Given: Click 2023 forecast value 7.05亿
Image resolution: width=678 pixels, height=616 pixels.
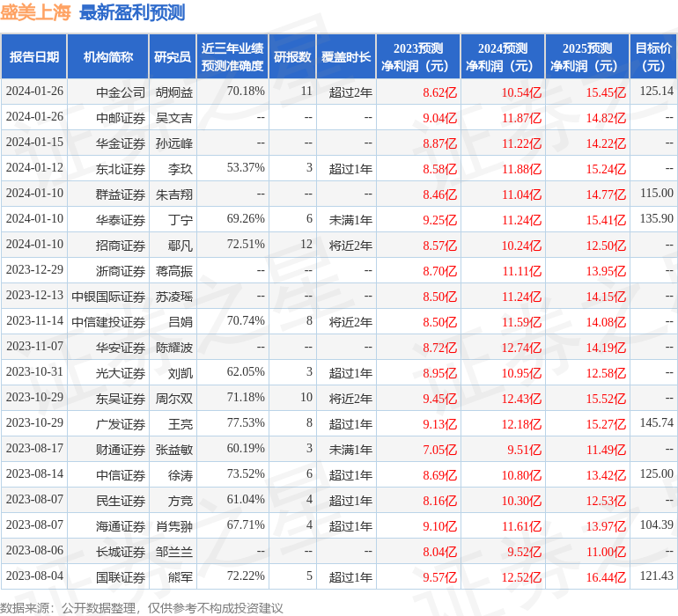Looking at the screenshot, I should [x=439, y=449].
